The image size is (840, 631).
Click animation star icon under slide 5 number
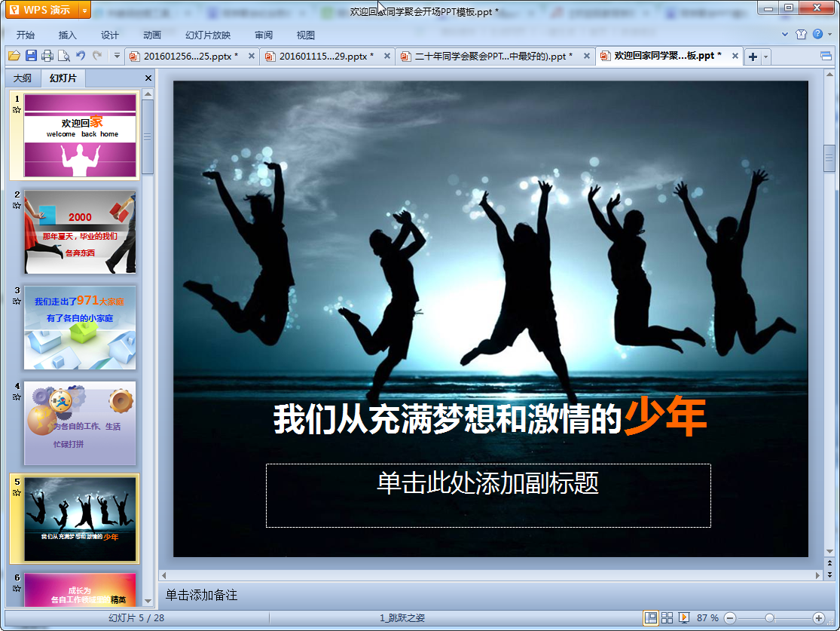17,493
